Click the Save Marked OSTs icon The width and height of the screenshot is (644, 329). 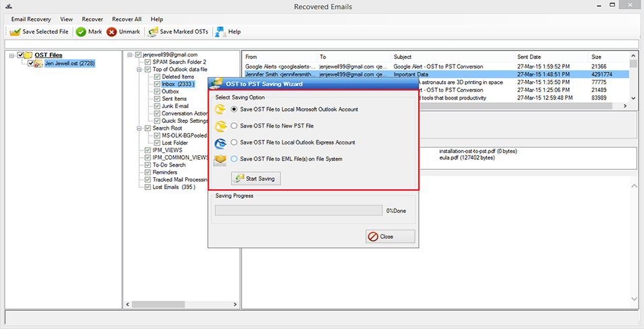153,32
